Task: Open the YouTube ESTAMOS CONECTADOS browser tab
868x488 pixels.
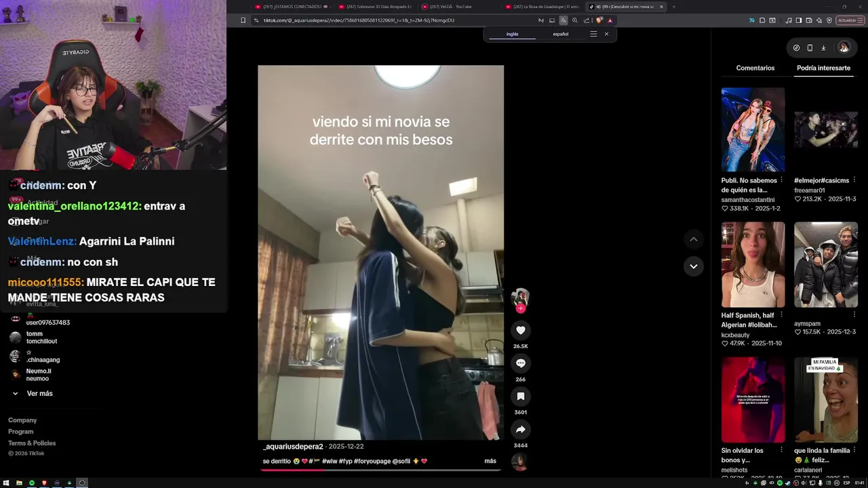Action: coord(292,7)
